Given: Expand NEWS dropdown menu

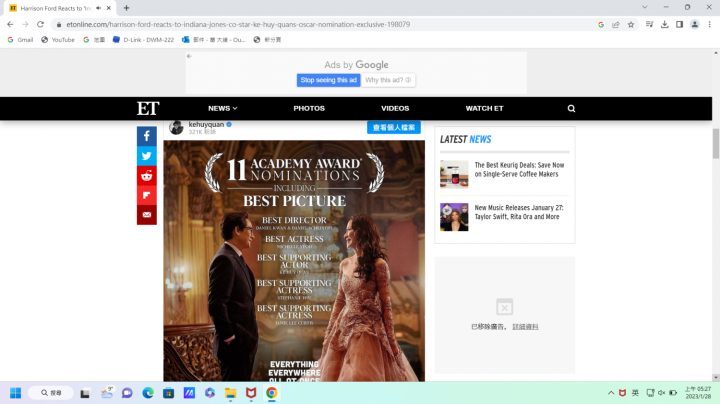Looking at the screenshot, I should (223, 108).
